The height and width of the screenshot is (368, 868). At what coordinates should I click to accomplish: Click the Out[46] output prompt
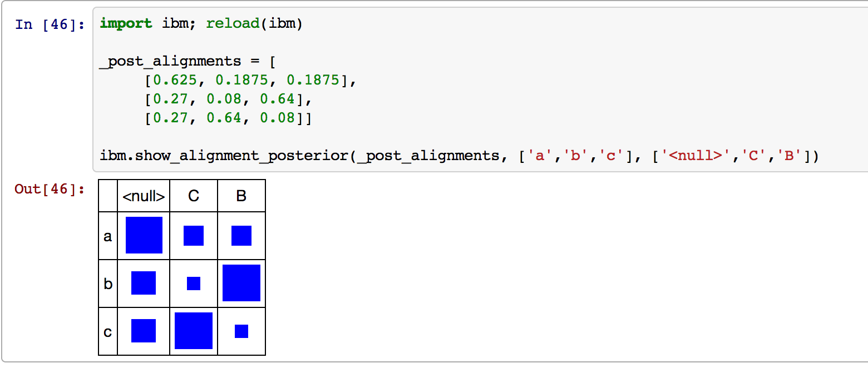(x=50, y=190)
